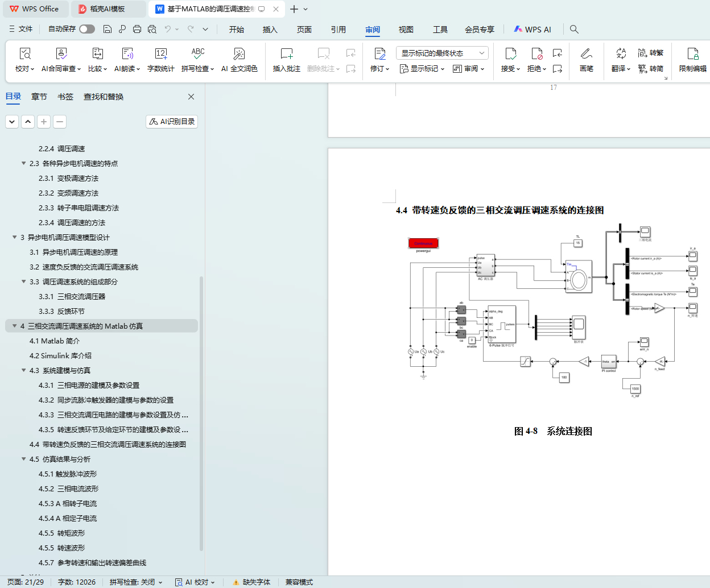Viewport: 710px width, 588px height.
Task: Select the 画笔 pen tool
Action: [x=586, y=59]
